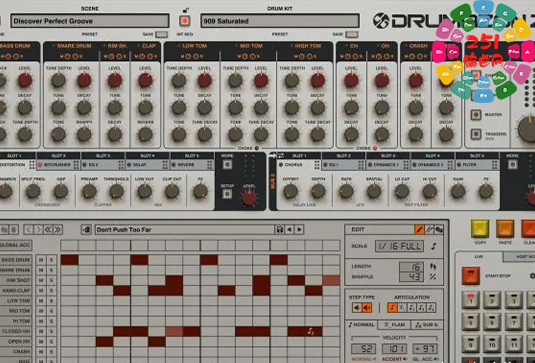
Task: Open the SCENE preset name field
Action: pyautogui.click(x=90, y=21)
